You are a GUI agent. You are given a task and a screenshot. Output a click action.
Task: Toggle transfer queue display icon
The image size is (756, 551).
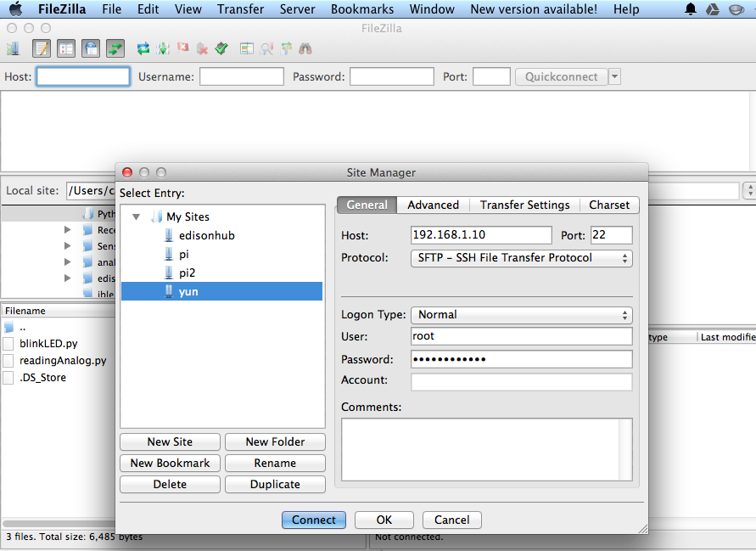coord(115,48)
